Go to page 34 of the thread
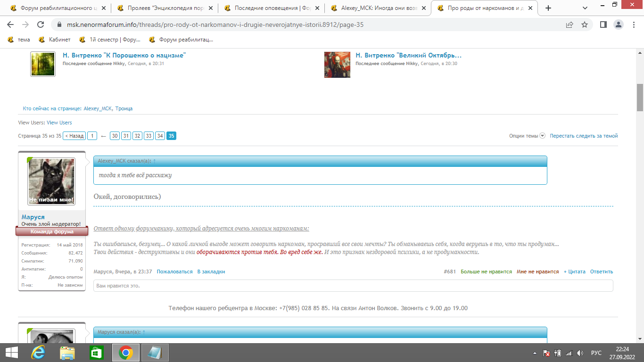Screen dimensions: 644x362 [x=160, y=136]
